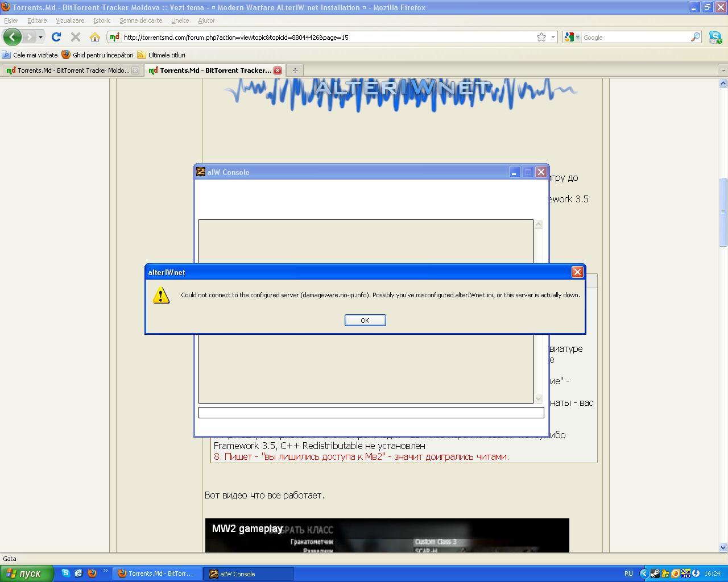Click the taskbar clock showing 16:24
728x582 pixels.
pos(712,573)
